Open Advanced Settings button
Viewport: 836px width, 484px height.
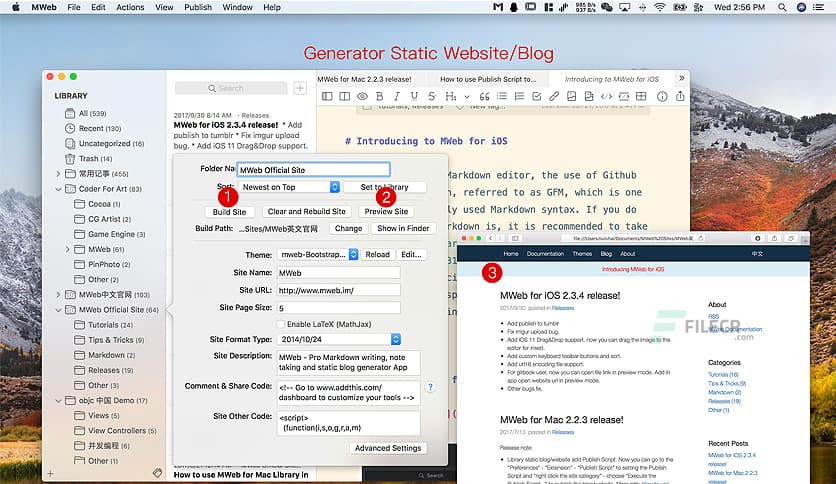[x=388, y=448]
